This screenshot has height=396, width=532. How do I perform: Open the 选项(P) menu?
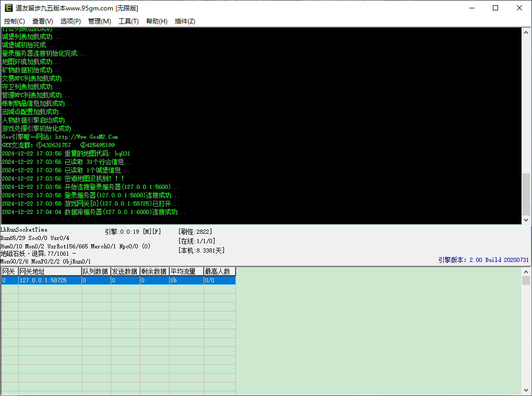click(70, 21)
